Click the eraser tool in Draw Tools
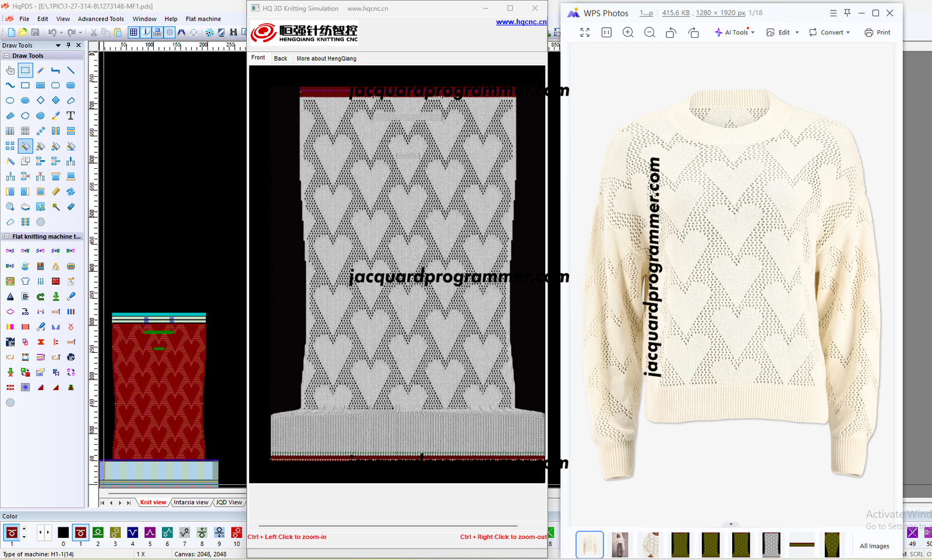 click(70, 207)
